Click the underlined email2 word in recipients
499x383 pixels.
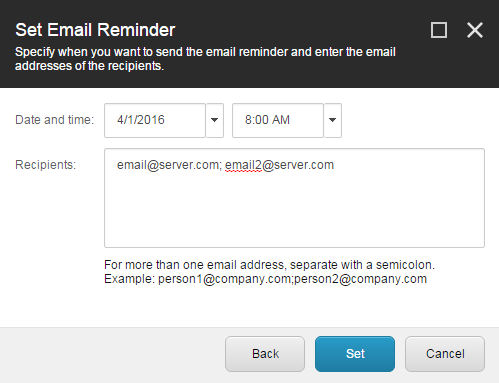(x=243, y=165)
